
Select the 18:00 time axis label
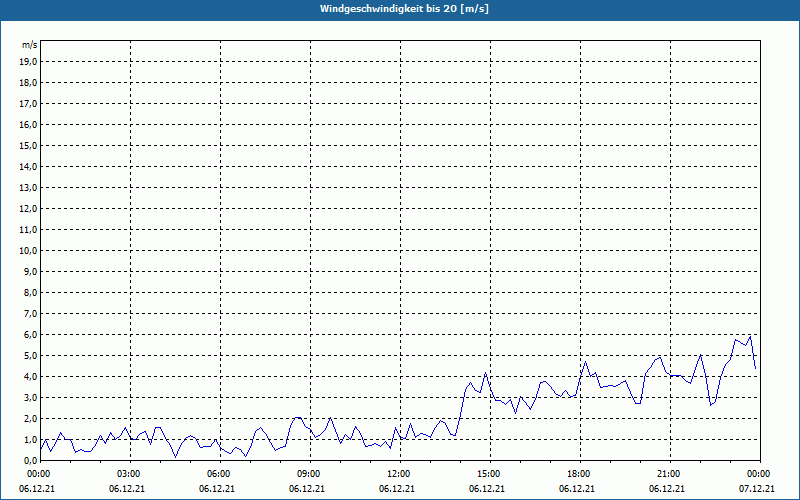578,473
